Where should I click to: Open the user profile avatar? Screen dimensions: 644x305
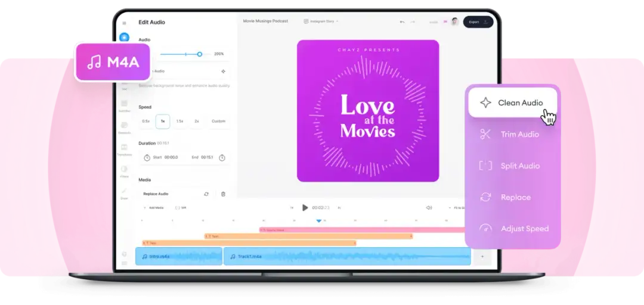click(454, 22)
